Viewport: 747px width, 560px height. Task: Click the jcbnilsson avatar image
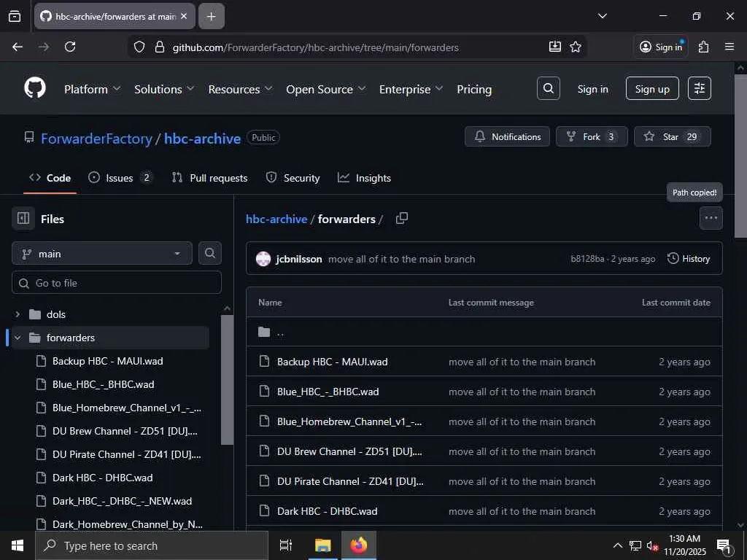(x=263, y=259)
